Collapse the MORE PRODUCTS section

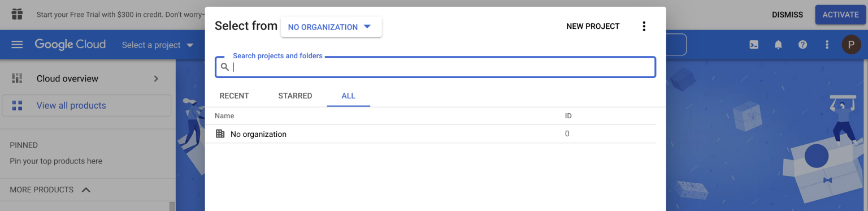[x=86, y=190]
